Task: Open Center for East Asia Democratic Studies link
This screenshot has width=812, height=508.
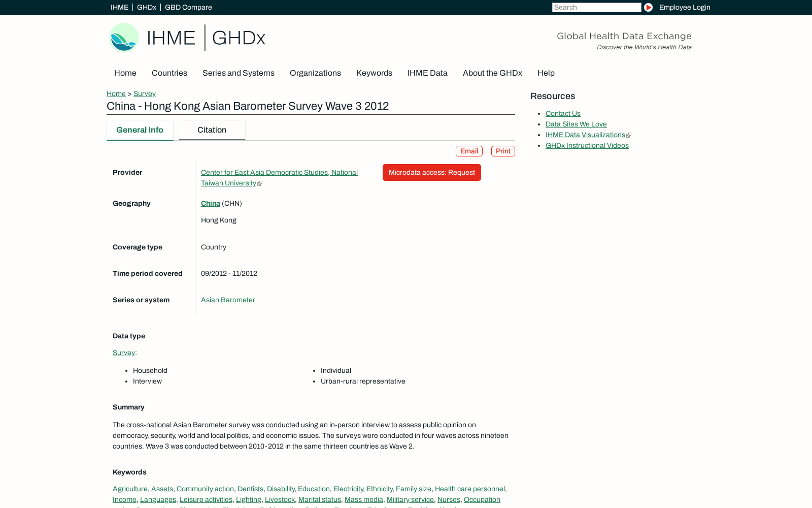Action: click(279, 178)
